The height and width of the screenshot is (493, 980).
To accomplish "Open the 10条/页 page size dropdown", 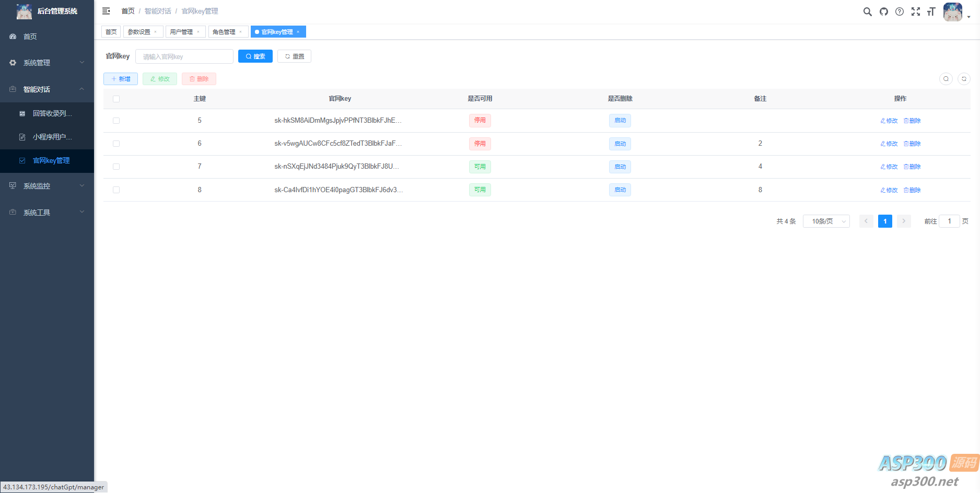I will point(826,221).
